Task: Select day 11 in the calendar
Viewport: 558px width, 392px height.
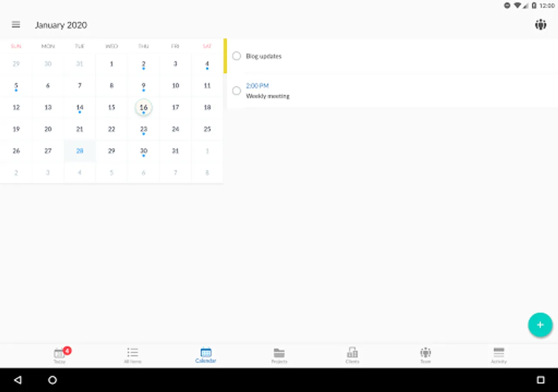Action: 207,86
